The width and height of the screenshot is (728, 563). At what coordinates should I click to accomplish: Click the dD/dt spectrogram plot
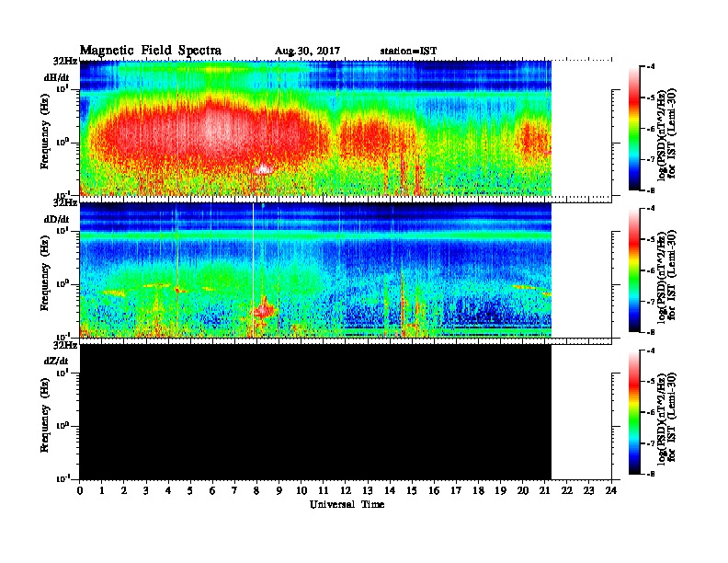click(315, 270)
